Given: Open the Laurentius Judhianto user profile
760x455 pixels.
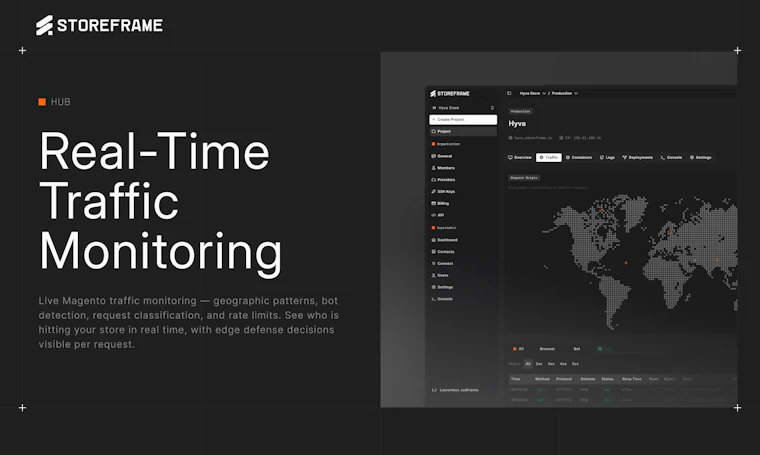Looking at the screenshot, I should [455, 390].
